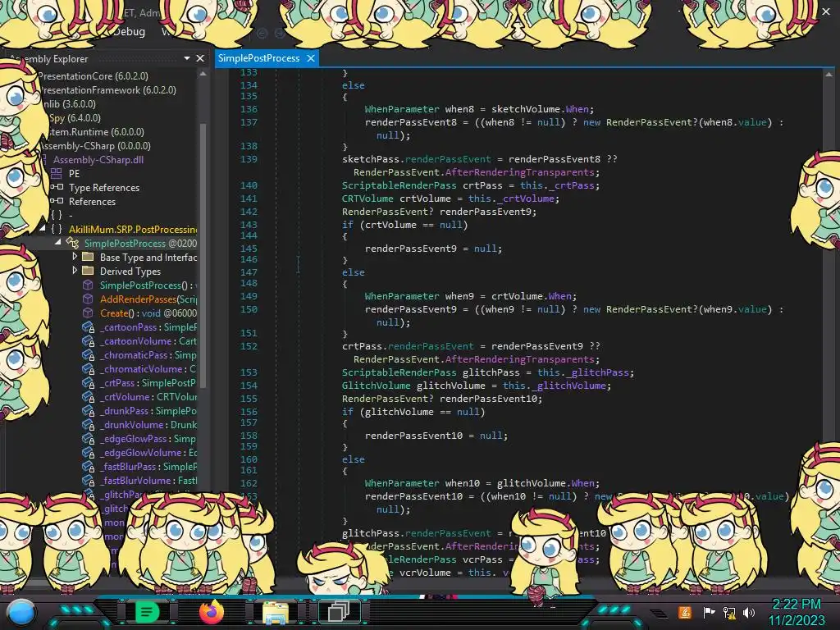Click the SimplePostProcess class icon in tree

tap(72, 243)
